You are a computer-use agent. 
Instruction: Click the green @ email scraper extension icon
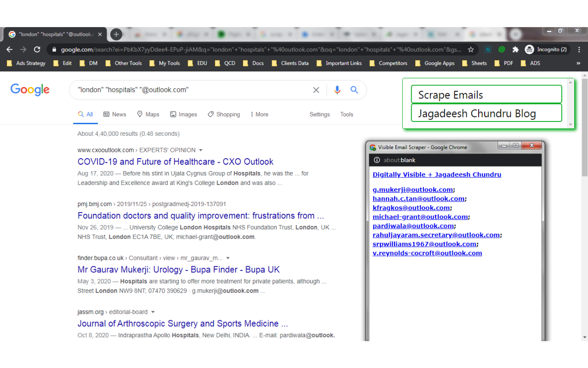pos(502,49)
